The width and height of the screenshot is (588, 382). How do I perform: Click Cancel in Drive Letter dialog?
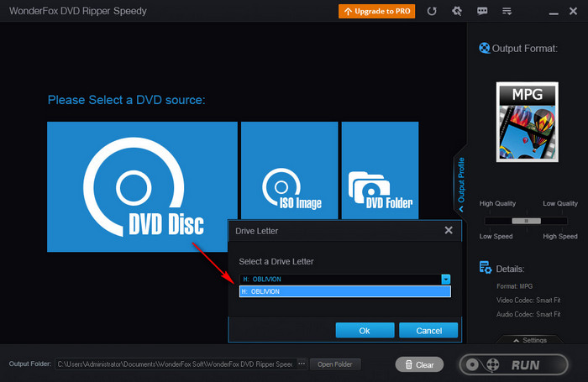(428, 330)
